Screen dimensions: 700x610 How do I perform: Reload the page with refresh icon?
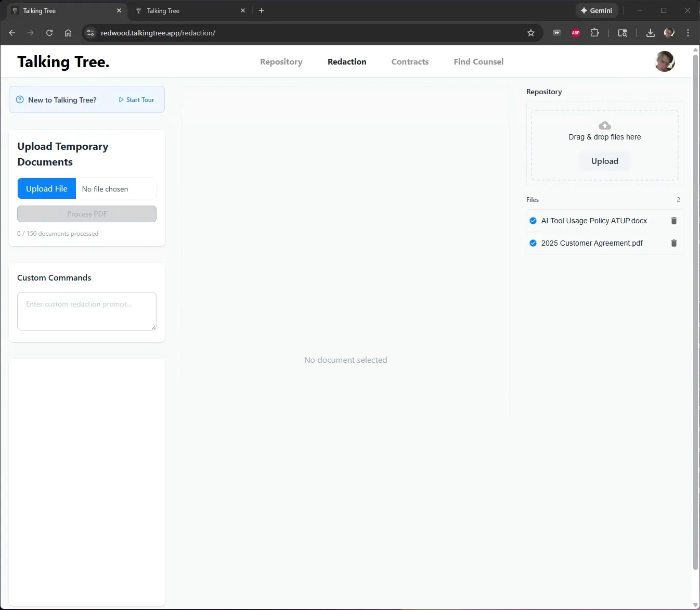coord(49,33)
